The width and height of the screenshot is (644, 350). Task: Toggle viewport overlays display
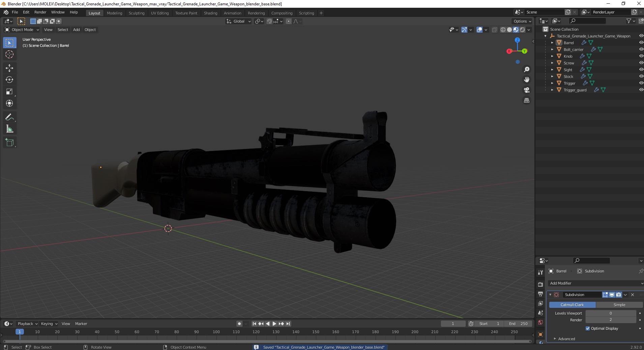(479, 30)
